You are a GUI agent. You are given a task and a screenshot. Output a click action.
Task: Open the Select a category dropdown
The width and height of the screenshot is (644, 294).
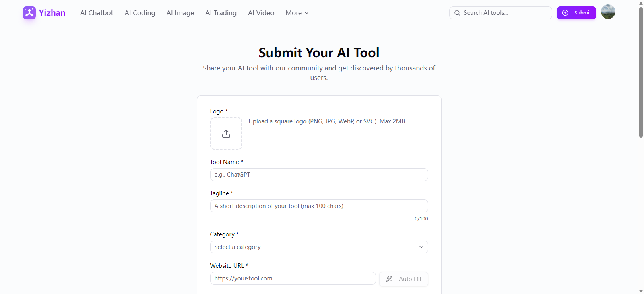314,247
